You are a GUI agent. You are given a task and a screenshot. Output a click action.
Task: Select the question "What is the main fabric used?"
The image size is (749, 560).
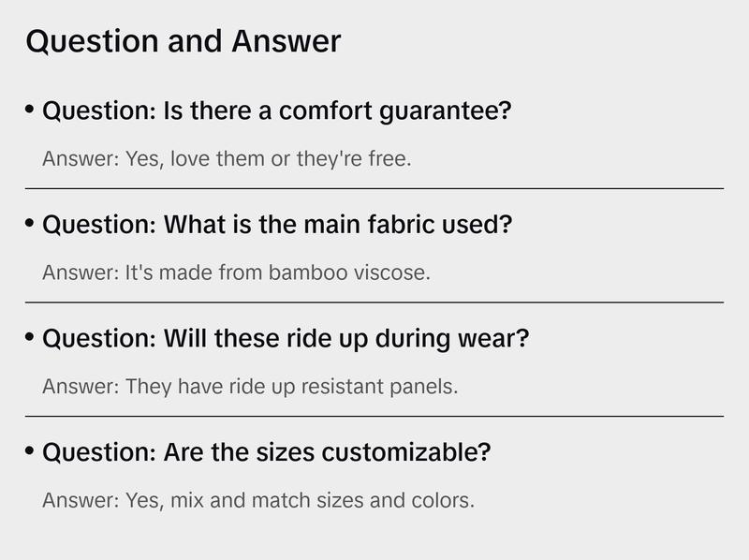click(x=277, y=226)
